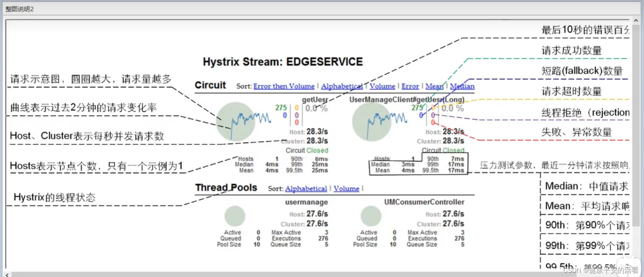This screenshot has width=644, height=277.
Task: Click the getUesr circuit name
Action: click(x=315, y=100)
